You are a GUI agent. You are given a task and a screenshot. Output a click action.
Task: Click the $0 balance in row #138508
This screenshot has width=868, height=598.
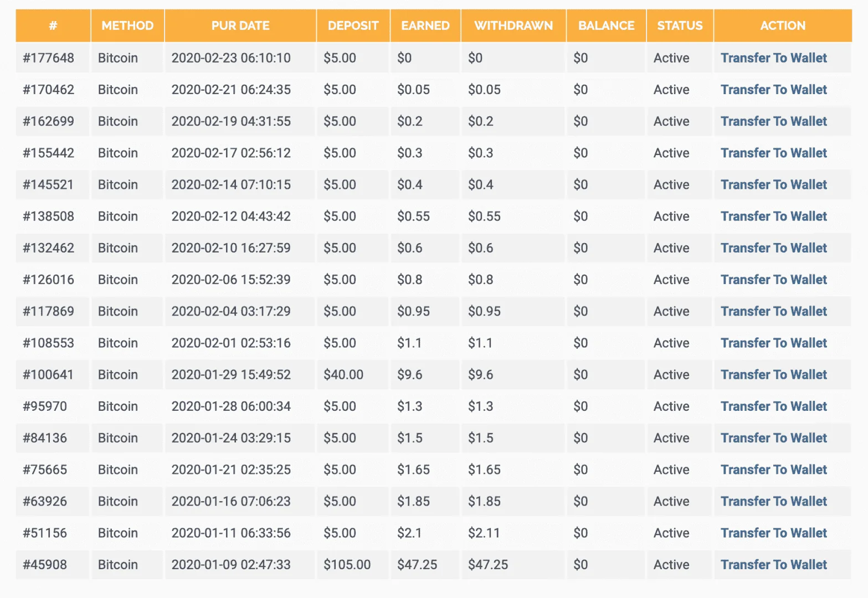(581, 216)
